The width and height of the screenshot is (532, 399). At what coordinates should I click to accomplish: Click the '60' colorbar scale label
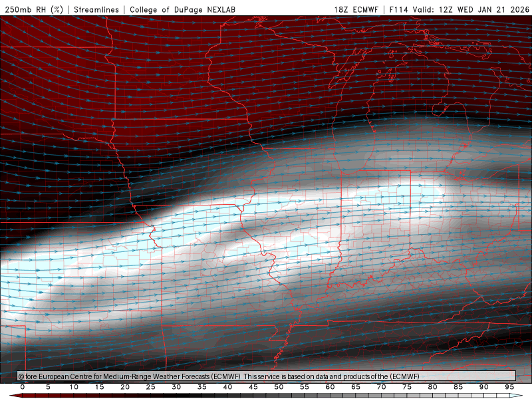[x=330, y=387]
